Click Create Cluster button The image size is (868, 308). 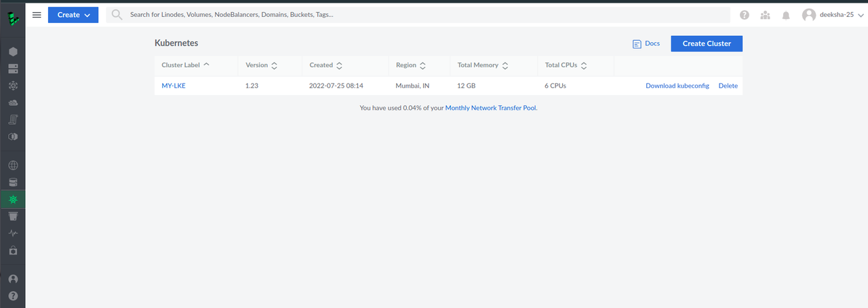point(707,43)
